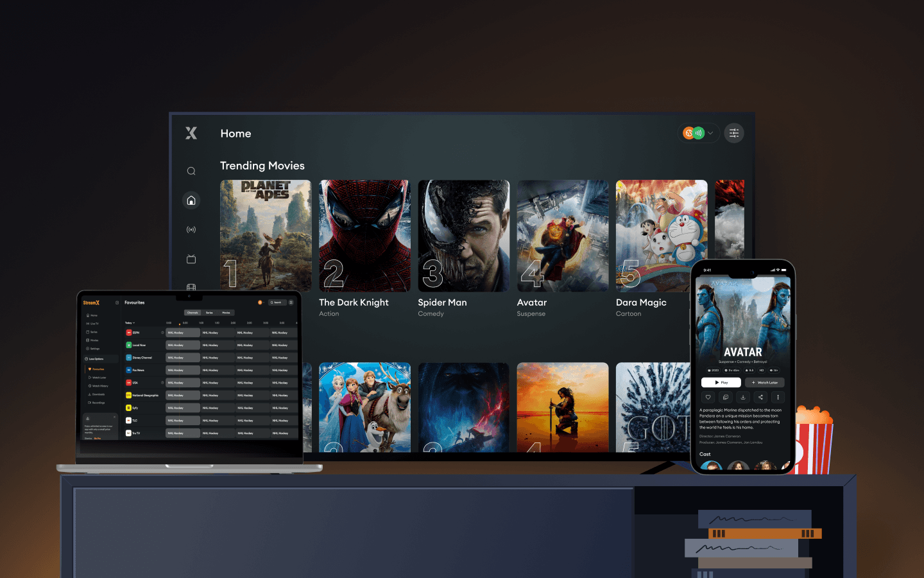Open the Frozen poster in second row

pyautogui.click(x=364, y=407)
